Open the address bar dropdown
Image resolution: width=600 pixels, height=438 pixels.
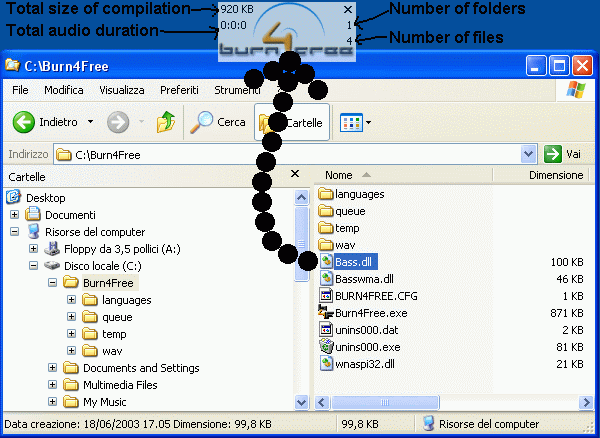coord(528,155)
